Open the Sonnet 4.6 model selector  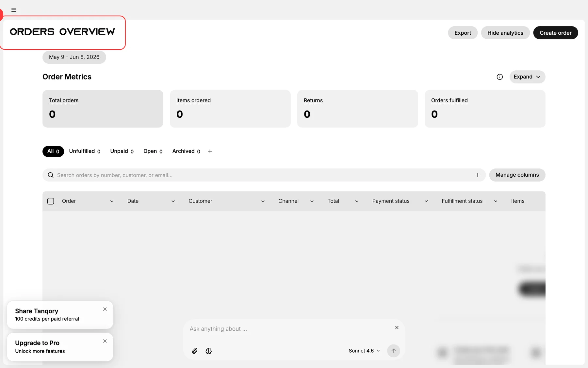(364, 351)
